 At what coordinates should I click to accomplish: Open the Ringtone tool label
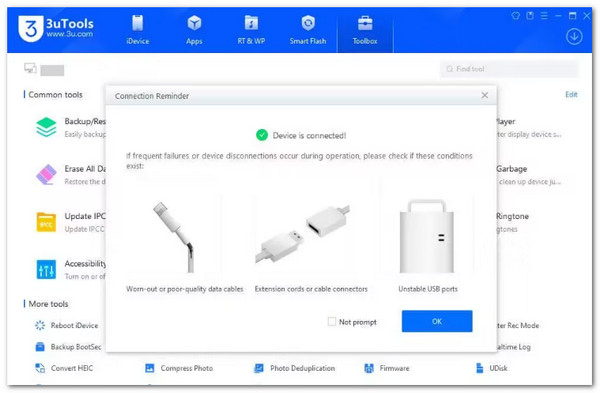[512, 216]
